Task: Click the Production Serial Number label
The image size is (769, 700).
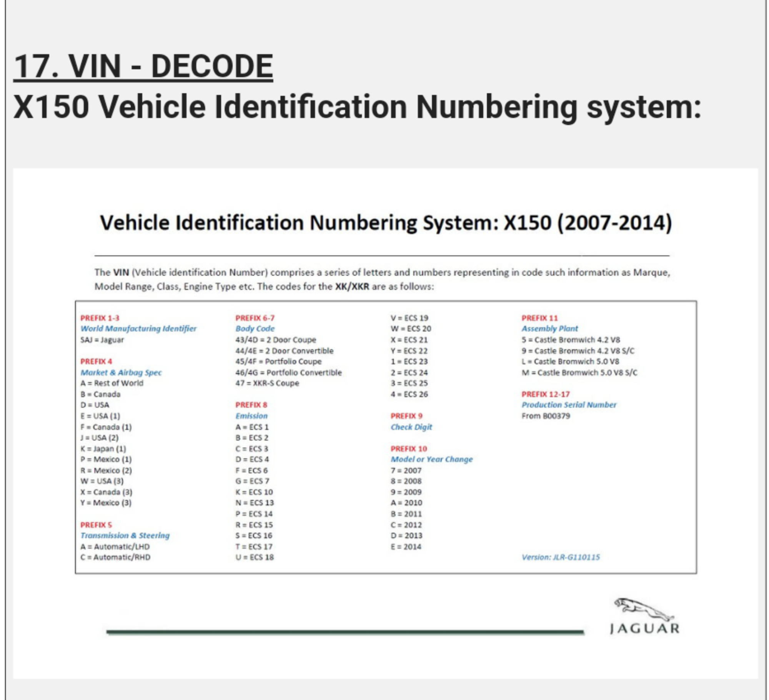Action: coord(569,405)
